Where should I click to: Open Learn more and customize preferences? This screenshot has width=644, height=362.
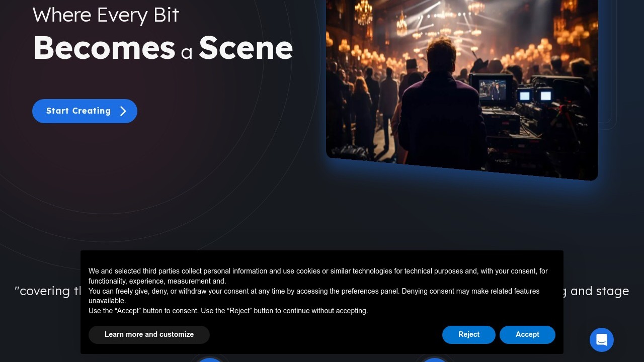(149, 335)
